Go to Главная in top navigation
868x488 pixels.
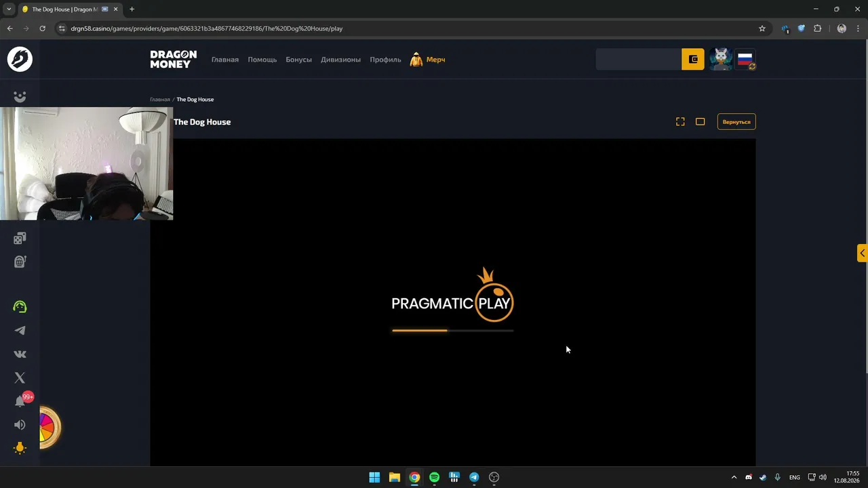pyautogui.click(x=225, y=60)
